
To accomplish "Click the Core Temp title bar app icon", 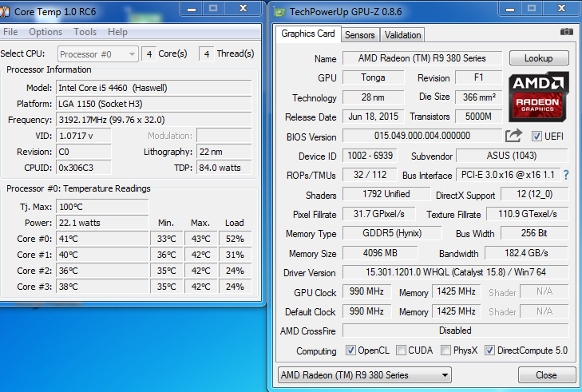I will (x=5, y=12).
